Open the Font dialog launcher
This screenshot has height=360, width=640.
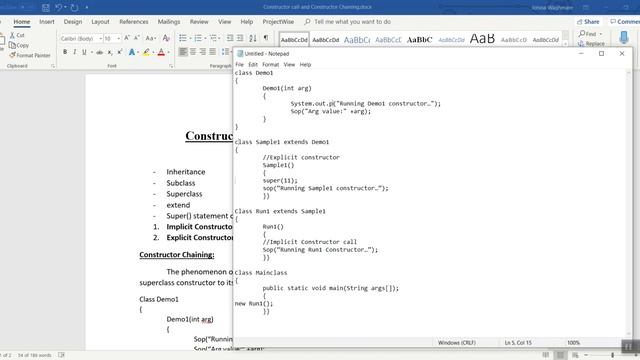171,66
